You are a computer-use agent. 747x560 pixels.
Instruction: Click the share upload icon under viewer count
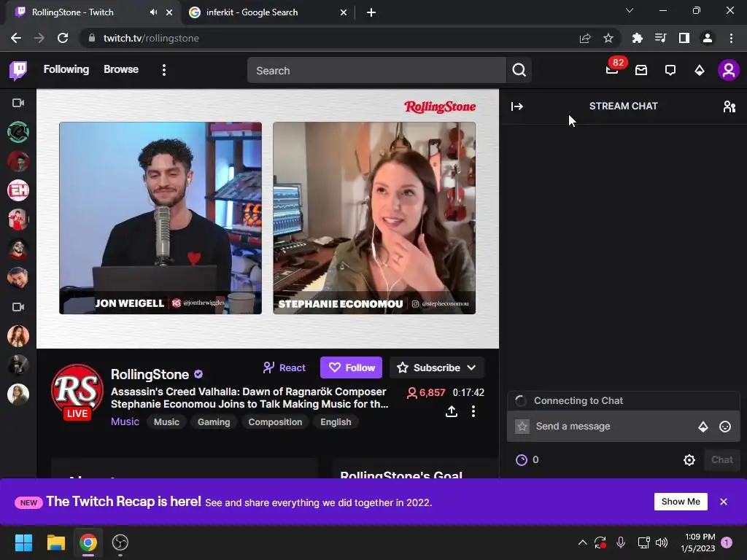(x=452, y=411)
